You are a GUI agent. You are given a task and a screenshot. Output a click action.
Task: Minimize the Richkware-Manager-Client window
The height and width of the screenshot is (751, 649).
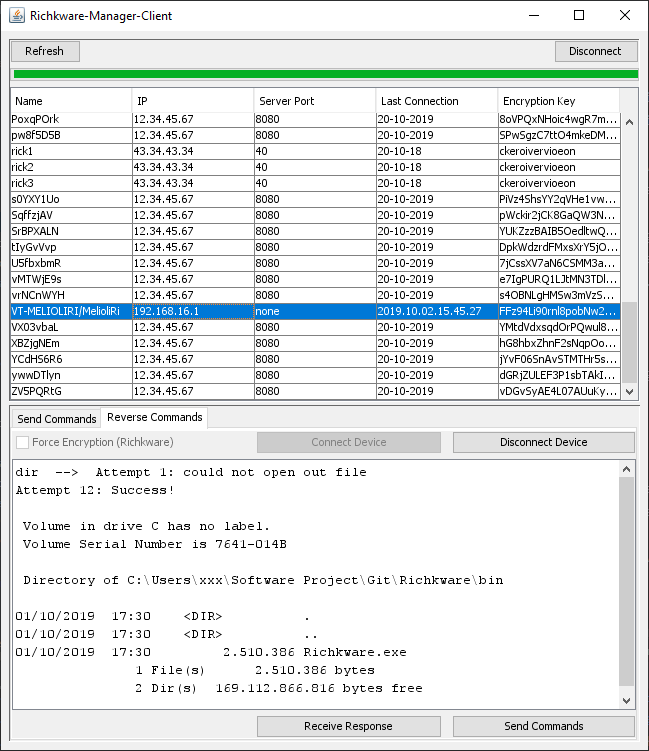click(534, 15)
